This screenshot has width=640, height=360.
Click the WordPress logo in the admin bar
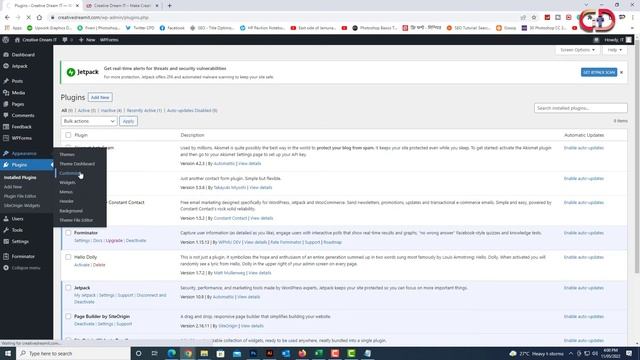pos(6,40)
